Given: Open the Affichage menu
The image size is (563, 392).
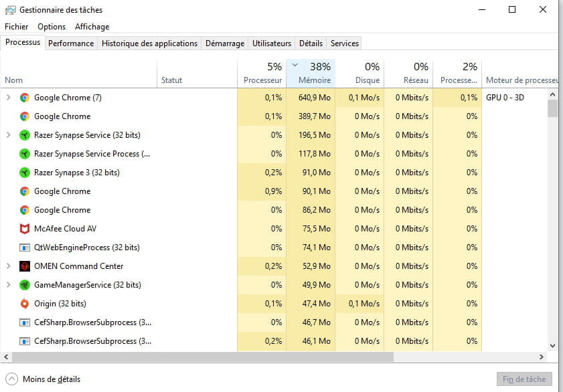Looking at the screenshot, I should point(92,27).
